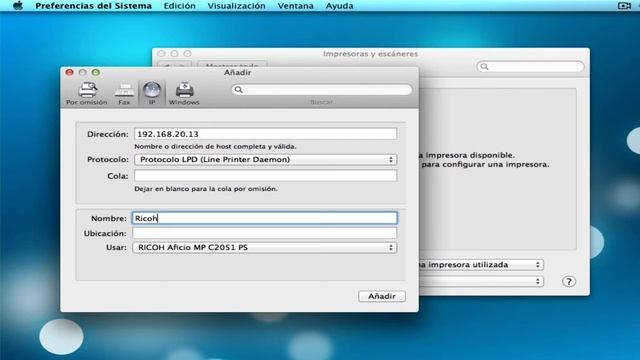The image size is (640, 360).
Task: Open the Visualización menu
Action: 236,6
